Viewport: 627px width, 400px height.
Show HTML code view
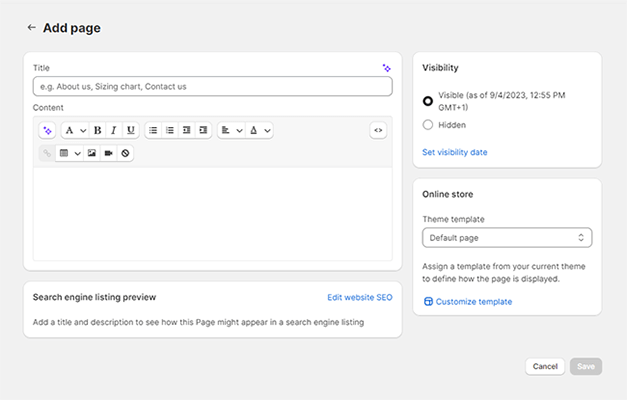(378, 130)
